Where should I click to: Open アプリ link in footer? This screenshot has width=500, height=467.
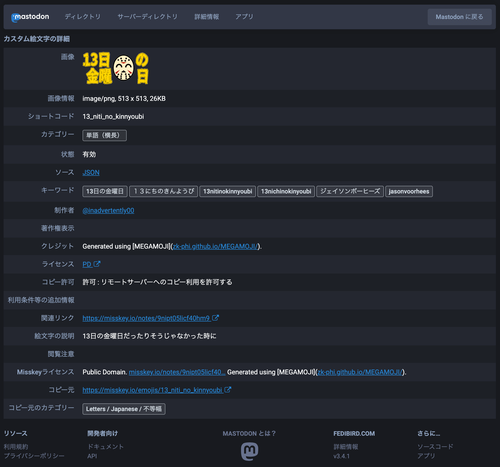[426, 456]
